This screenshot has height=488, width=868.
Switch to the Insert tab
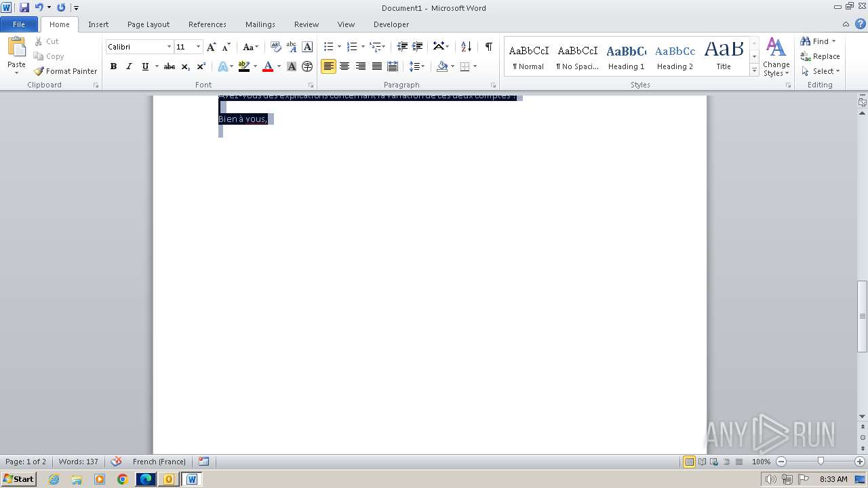tap(98, 24)
